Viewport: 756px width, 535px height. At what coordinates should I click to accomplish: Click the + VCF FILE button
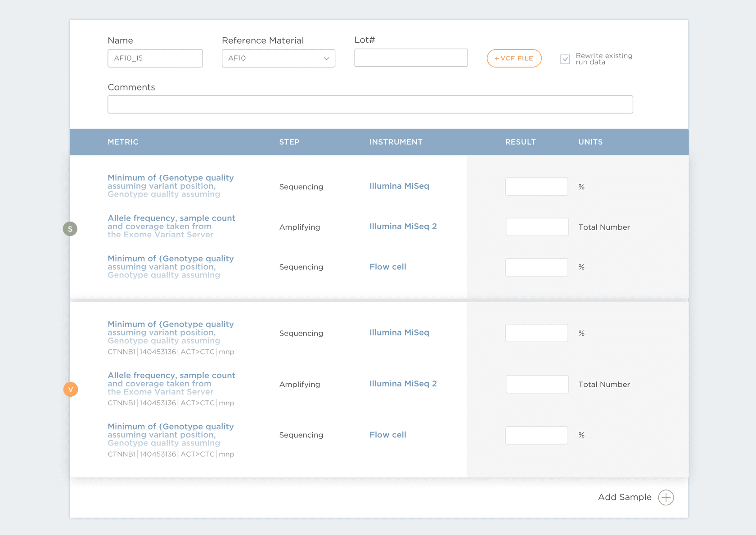point(514,59)
